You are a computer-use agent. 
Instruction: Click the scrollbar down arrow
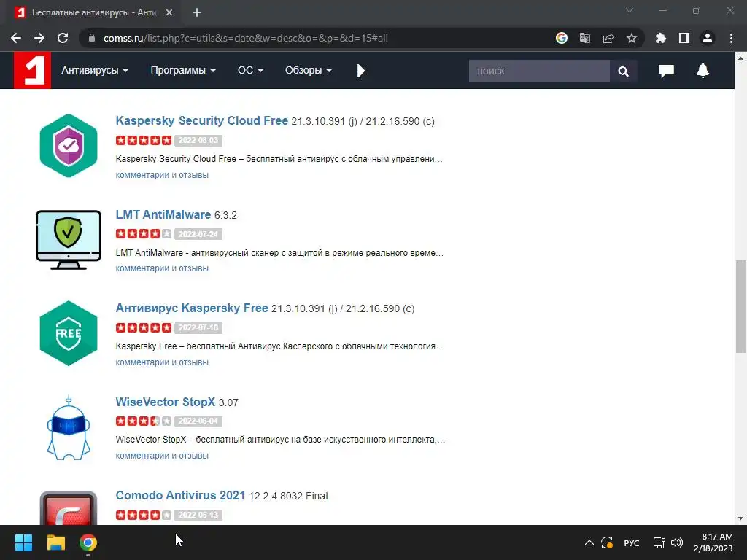(x=740, y=518)
